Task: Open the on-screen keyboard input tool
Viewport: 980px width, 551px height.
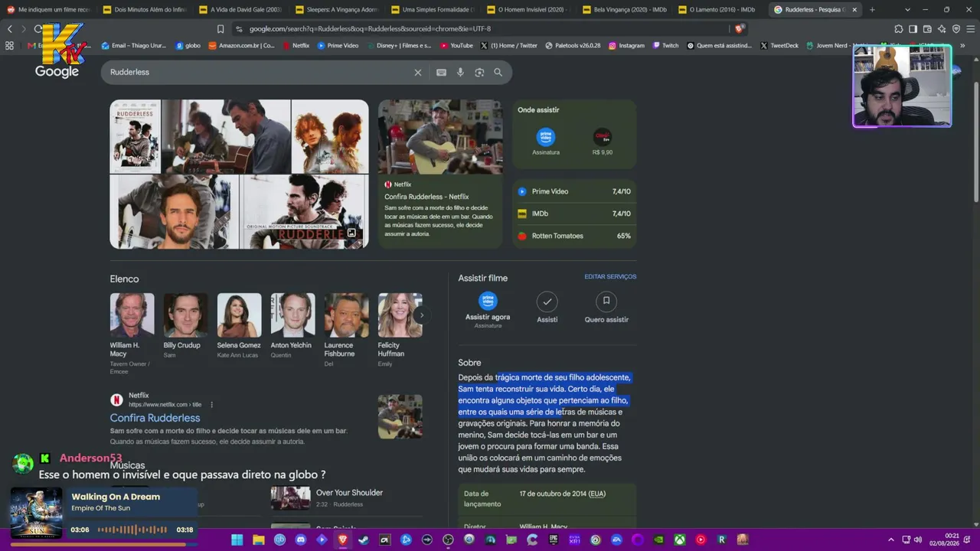Action: click(x=441, y=72)
